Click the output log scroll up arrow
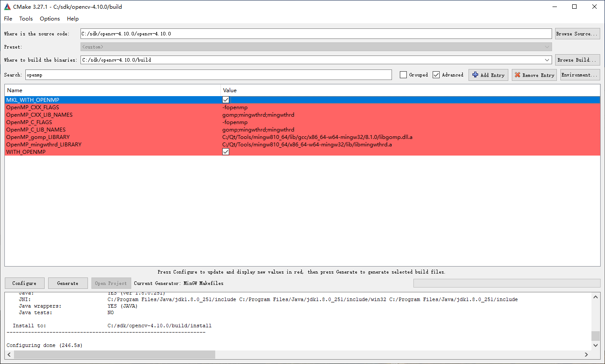This screenshot has height=364, width=605. (595, 297)
